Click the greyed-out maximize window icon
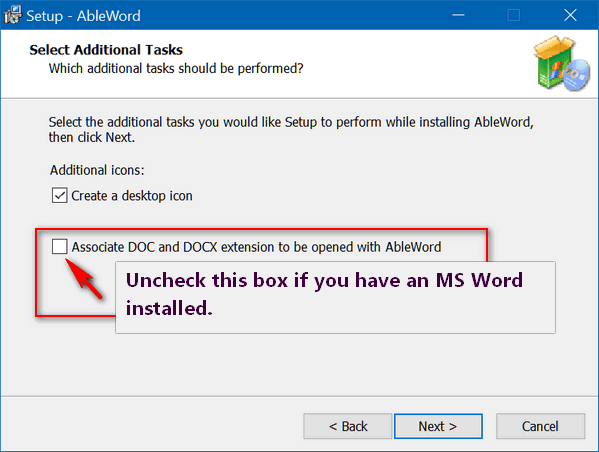This screenshot has height=452, width=599. click(x=513, y=15)
